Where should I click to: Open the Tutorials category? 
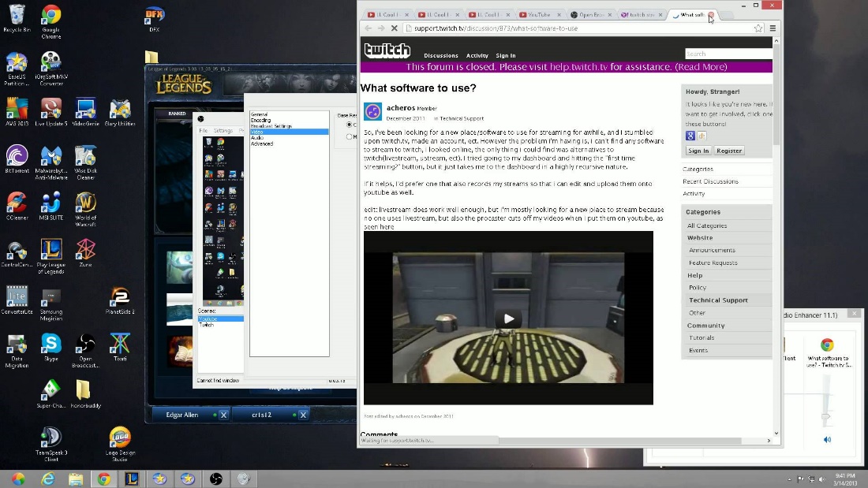click(x=702, y=337)
